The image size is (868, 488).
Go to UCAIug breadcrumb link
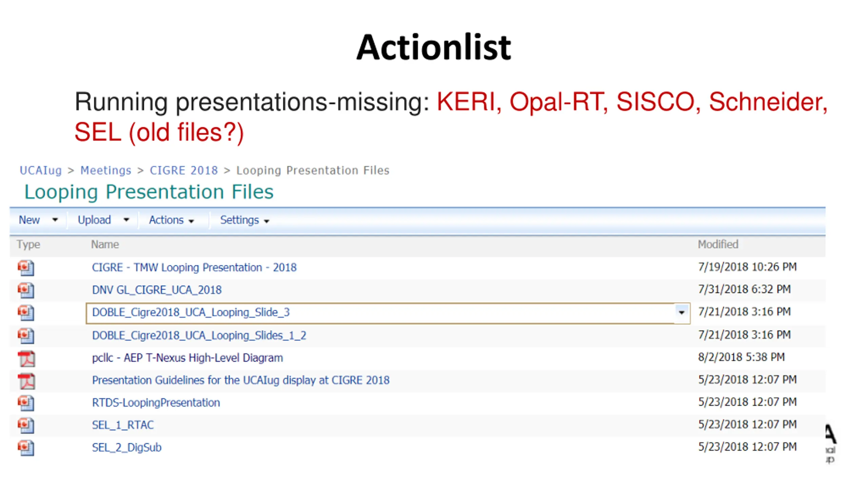coord(41,170)
